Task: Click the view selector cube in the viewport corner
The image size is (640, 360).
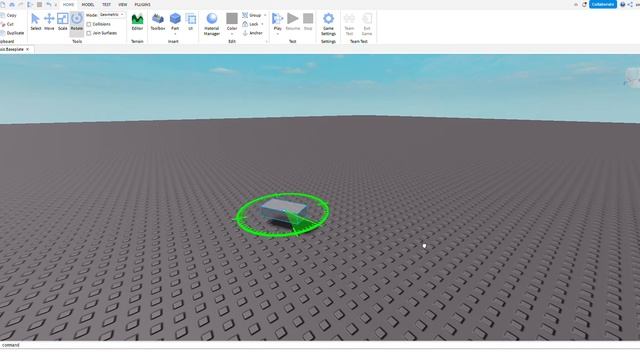Action: 632,78
